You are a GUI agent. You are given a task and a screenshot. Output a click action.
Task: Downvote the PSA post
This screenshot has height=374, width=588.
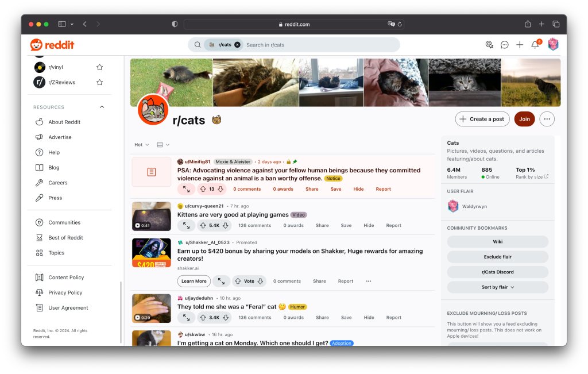(220, 189)
